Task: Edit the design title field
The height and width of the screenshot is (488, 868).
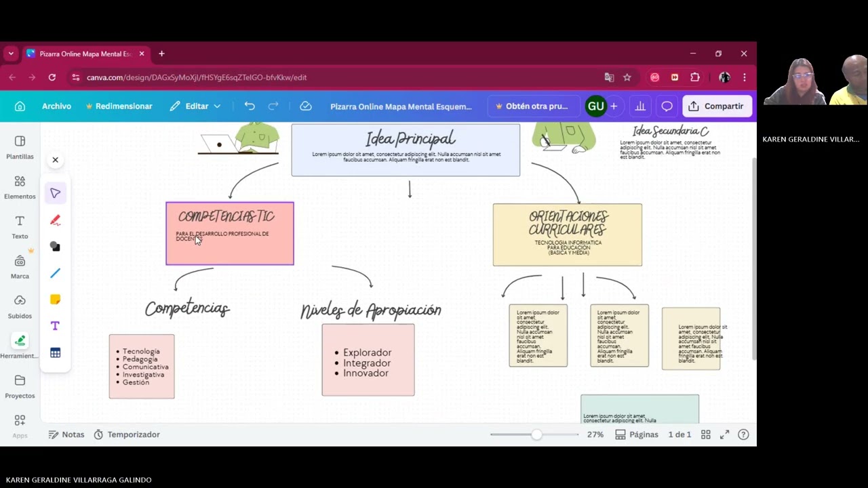Action: (x=401, y=106)
